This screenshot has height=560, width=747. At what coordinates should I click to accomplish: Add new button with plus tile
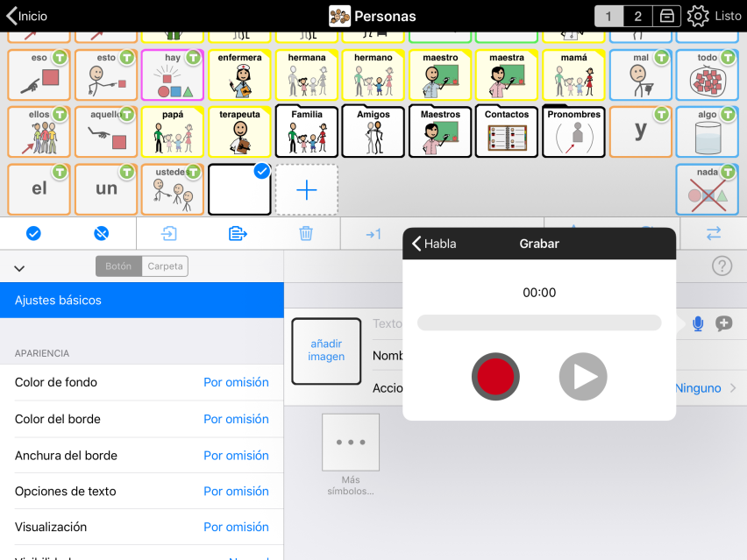pos(306,189)
